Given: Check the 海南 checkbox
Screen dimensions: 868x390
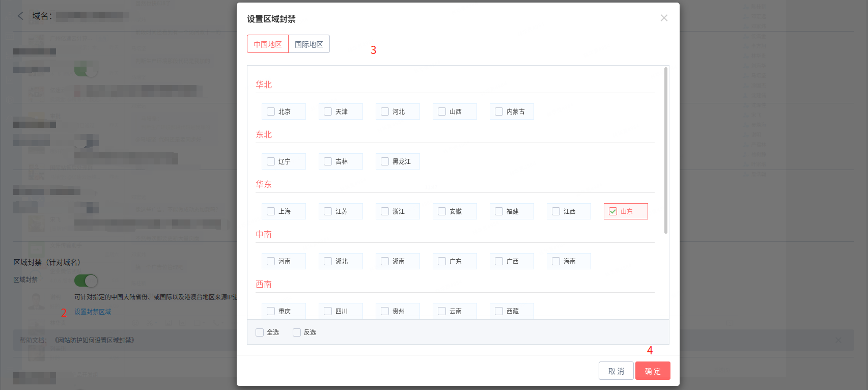Looking at the screenshot, I should [x=556, y=261].
